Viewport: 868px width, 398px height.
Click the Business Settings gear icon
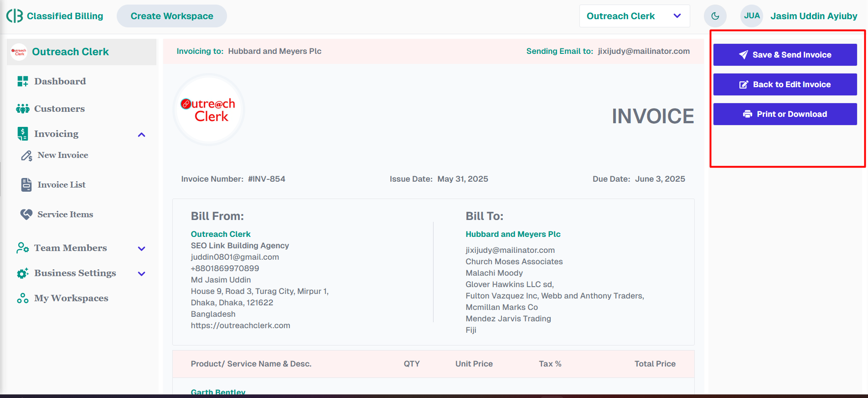[22, 273]
